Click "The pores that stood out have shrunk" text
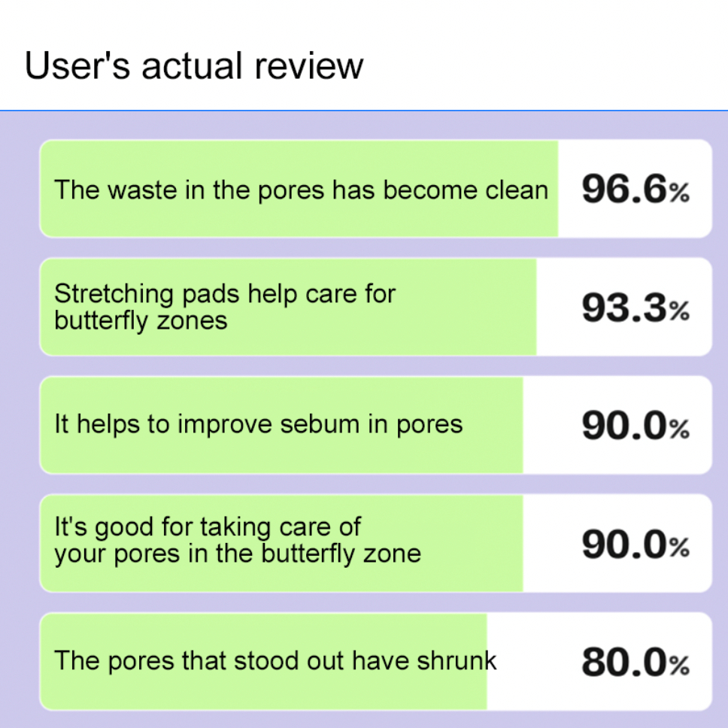This screenshot has width=728, height=728. [x=275, y=660]
